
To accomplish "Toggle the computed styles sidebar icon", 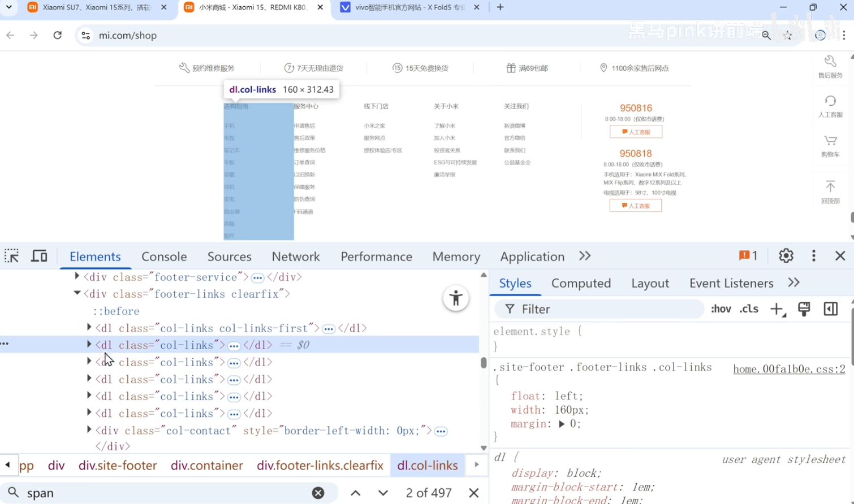I will (x=830, y=309).
